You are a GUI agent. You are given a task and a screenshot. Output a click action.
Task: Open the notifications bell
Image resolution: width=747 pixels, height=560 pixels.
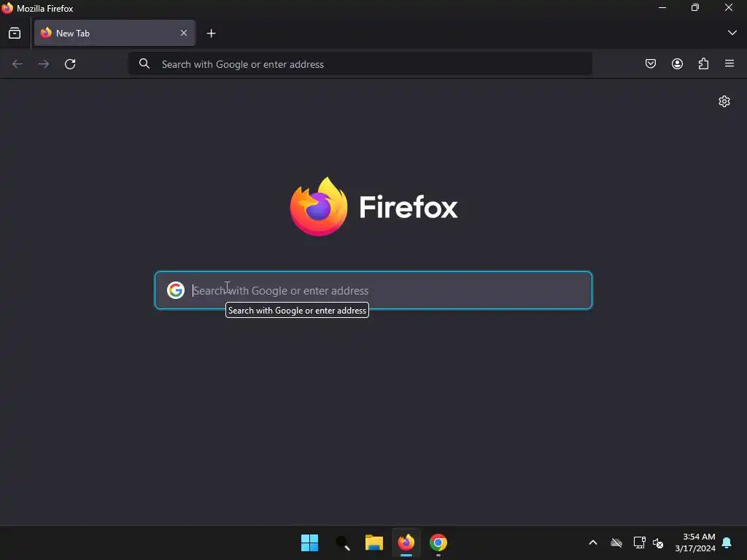[727, 542]
